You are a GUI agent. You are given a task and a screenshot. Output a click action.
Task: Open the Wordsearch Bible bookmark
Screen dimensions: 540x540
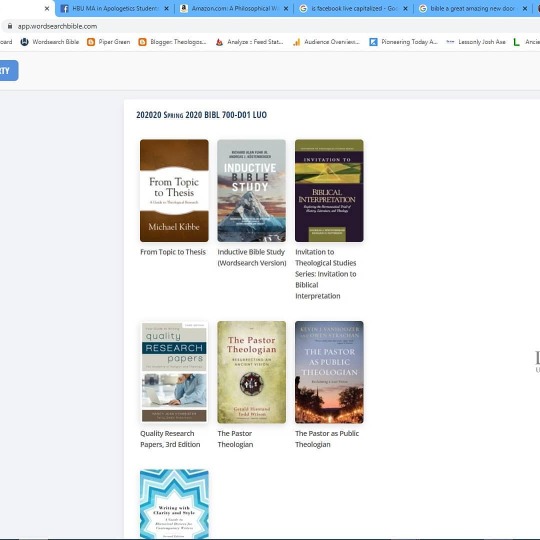(x=50, y=42)
